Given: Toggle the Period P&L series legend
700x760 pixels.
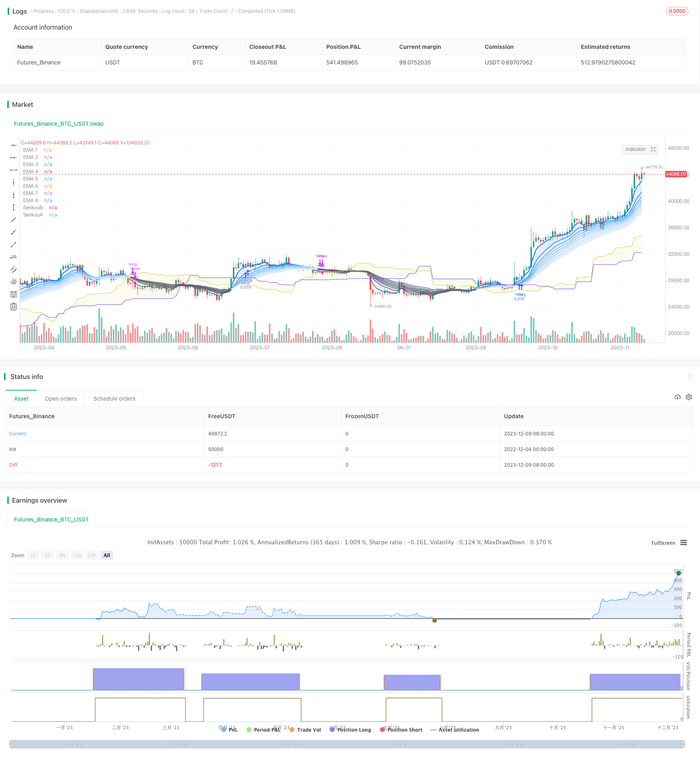Looking at the screenshot, I should pos(264,730).
